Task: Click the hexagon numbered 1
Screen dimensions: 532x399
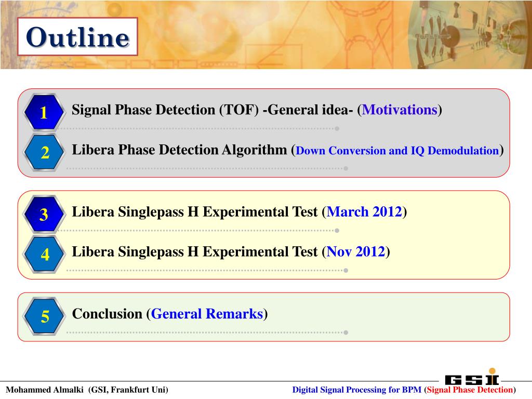Action: [44, 112]
